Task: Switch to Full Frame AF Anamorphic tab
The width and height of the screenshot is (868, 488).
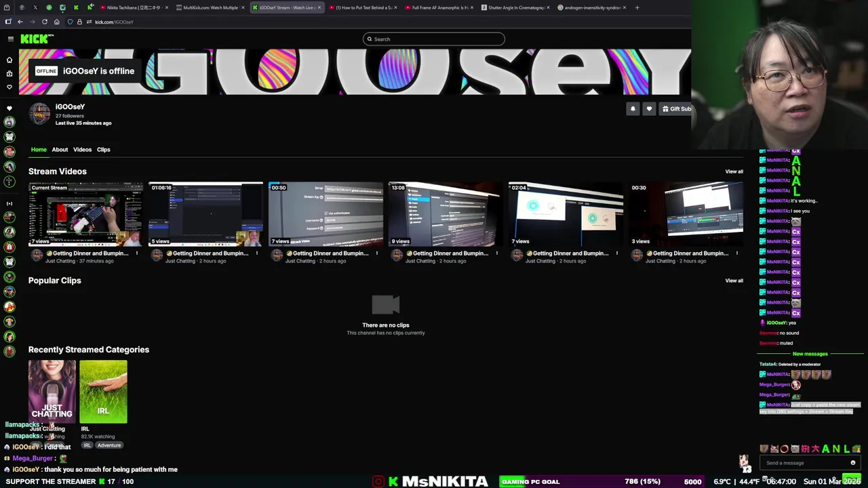Action: coord(440,7)
